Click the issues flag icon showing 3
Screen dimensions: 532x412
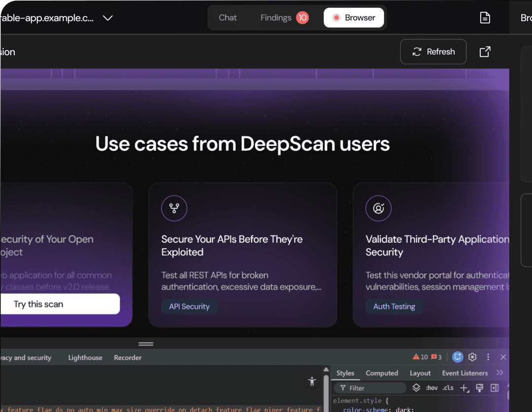[x=436, y=357]
